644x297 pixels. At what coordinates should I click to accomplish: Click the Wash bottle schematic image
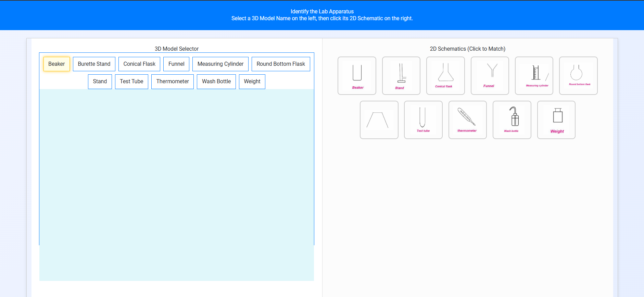tap(512, 120)
